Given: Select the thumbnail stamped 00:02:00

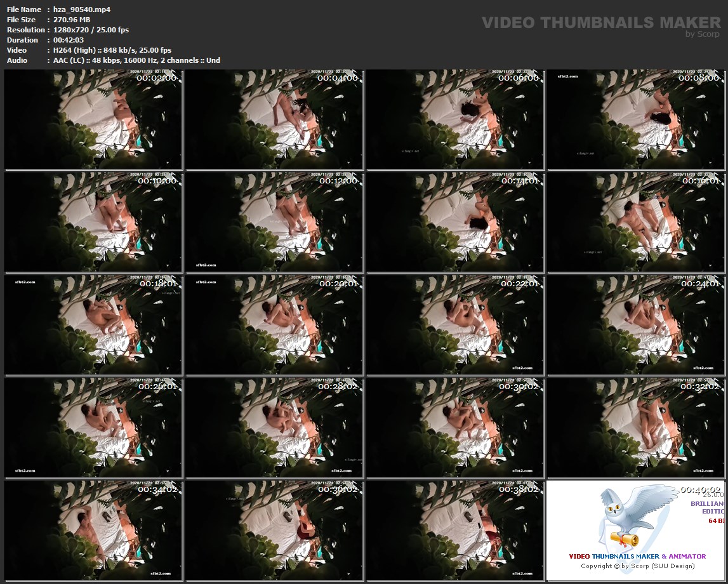Looking at the screenshot, I should (93, 120).
